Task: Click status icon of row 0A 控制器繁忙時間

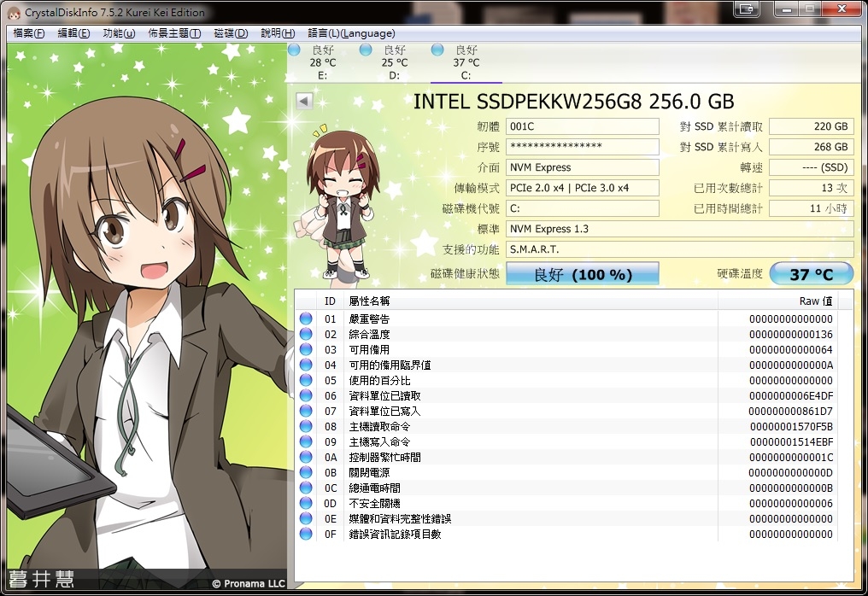Action: coord(306,457)
